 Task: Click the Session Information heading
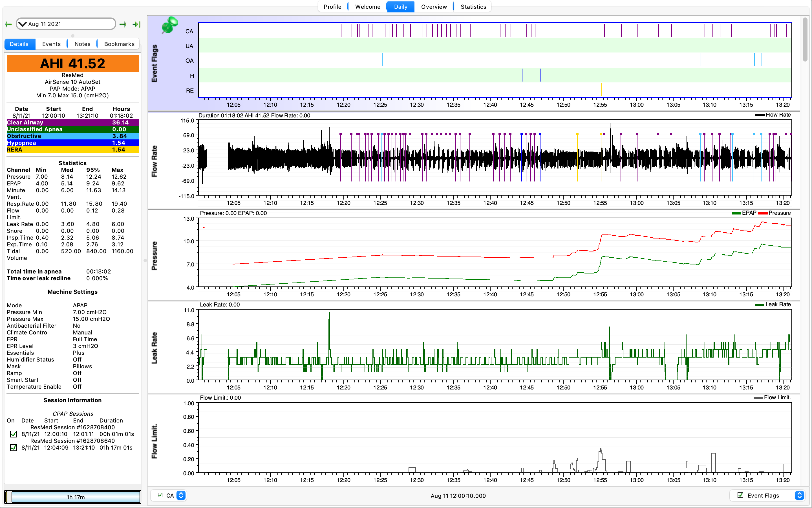(72, 400)
